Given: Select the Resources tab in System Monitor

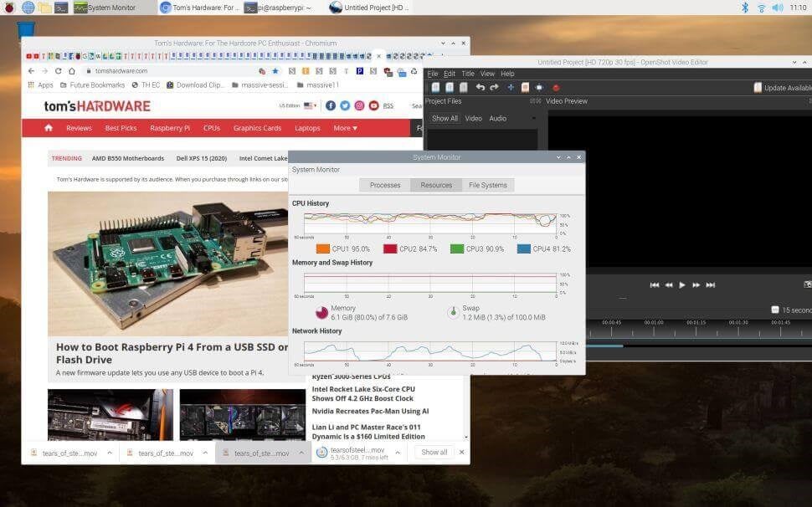Looking at the screenshot, I should (x=436, y=185).
